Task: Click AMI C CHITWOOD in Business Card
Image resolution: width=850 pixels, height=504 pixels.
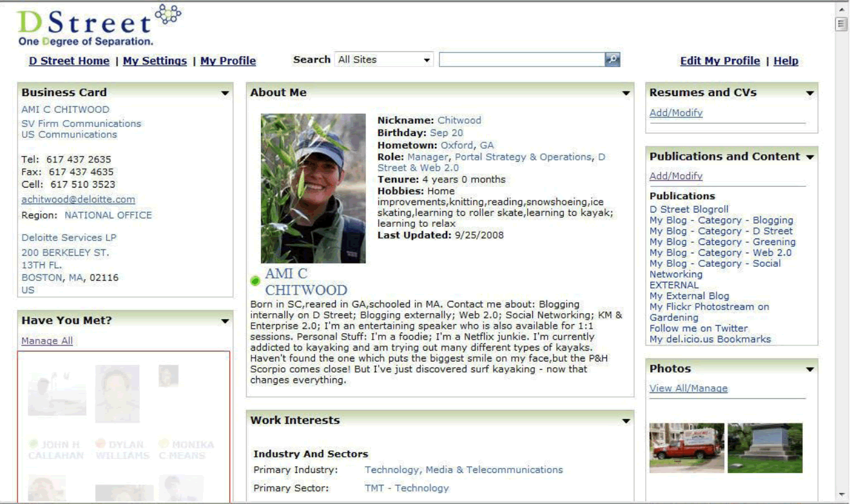Action: tap(65, 110)
